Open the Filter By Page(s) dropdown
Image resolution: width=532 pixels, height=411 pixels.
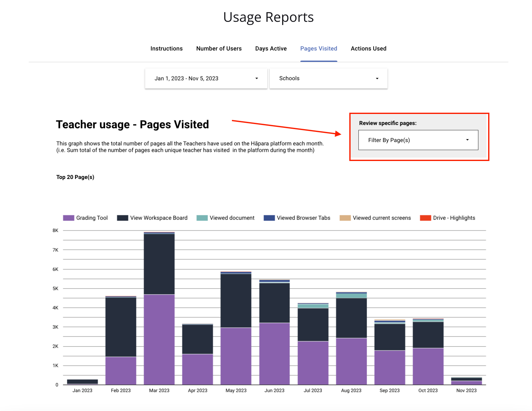(418, 140)
